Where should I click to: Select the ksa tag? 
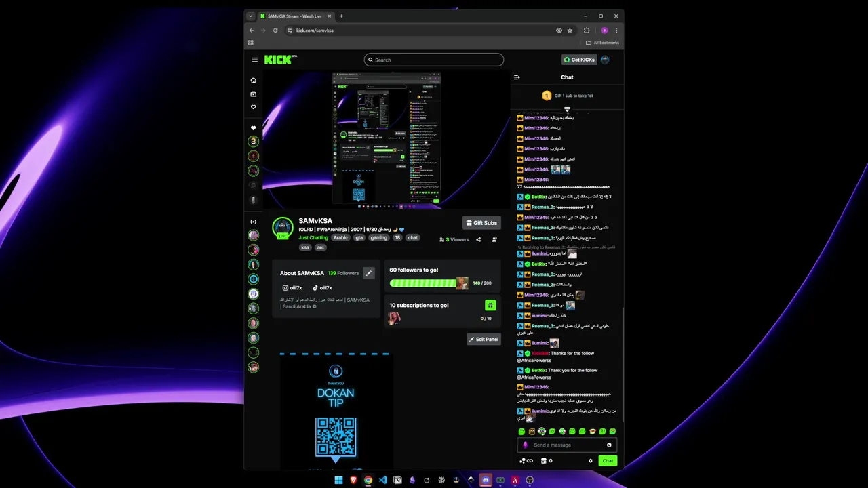click(x=305, y=247)
